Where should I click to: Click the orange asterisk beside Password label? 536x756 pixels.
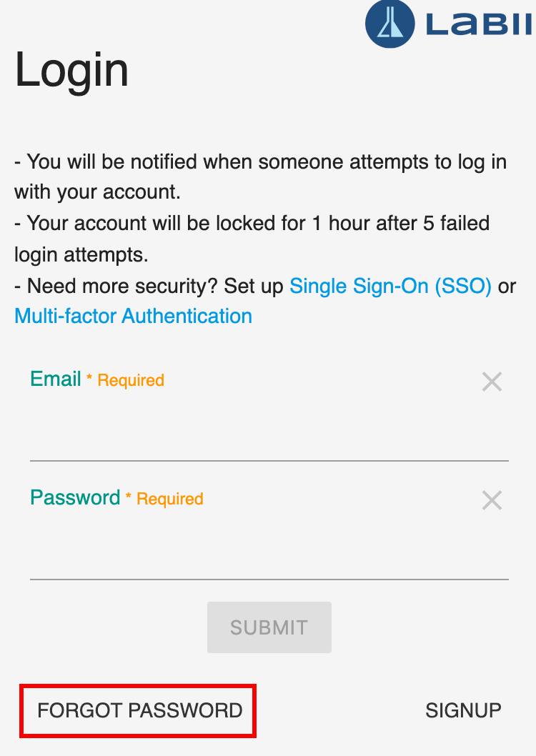click(128, 496)
